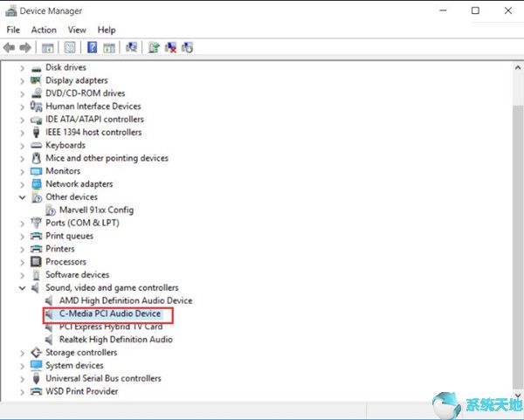
Task: Open the File menu
Action: point(13,30)
